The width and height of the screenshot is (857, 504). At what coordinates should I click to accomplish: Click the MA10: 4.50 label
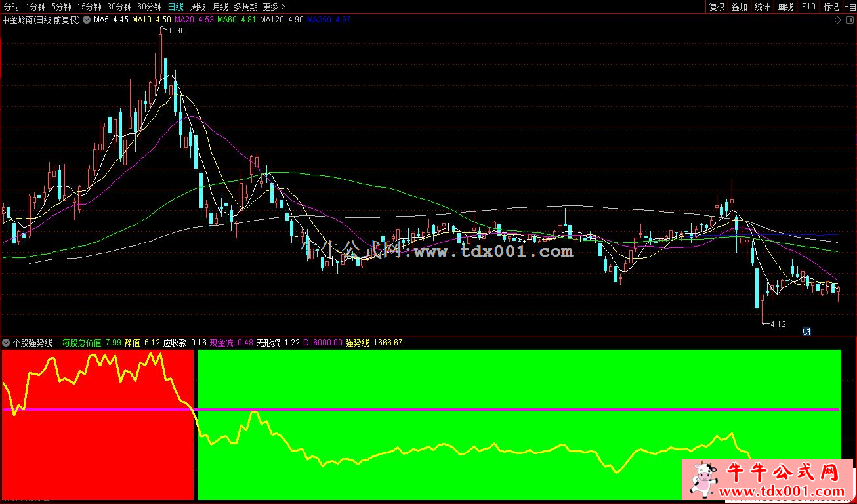coord(152,20)
